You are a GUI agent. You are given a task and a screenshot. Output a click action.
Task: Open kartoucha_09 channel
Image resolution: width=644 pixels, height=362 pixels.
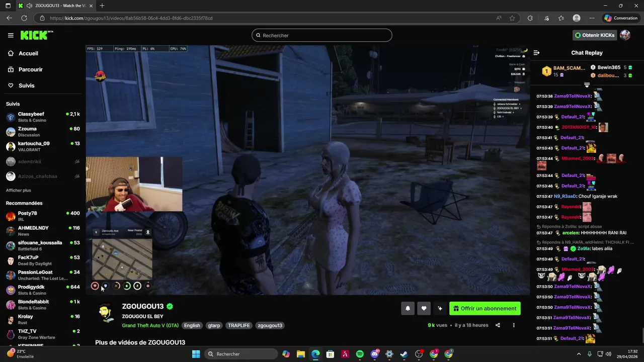[43, 146]
